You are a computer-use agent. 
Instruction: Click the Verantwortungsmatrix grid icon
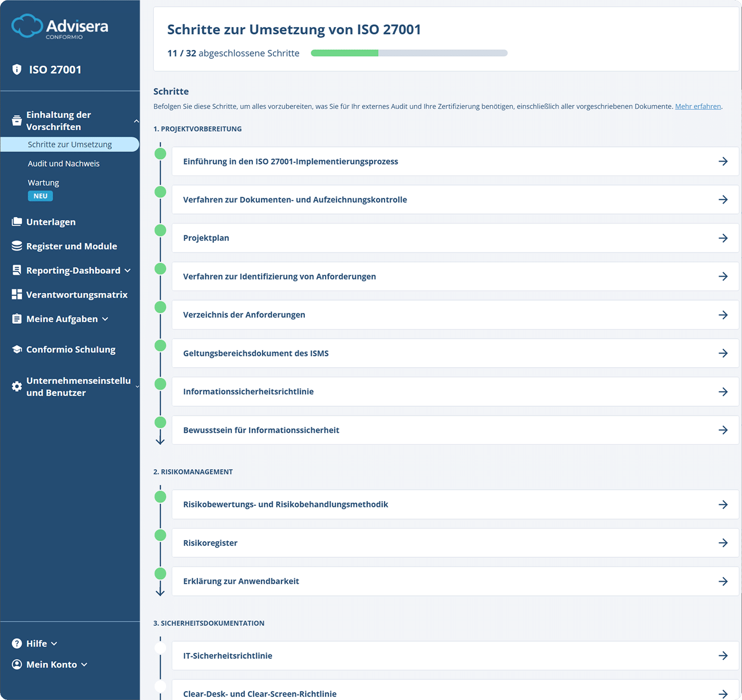click(x=17, y=294)
